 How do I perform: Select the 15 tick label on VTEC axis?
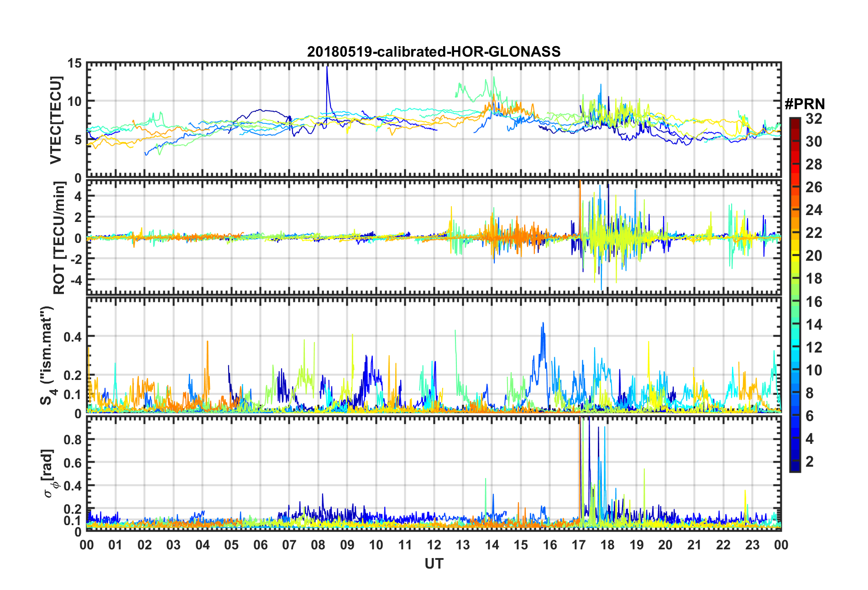coord(74,63)
